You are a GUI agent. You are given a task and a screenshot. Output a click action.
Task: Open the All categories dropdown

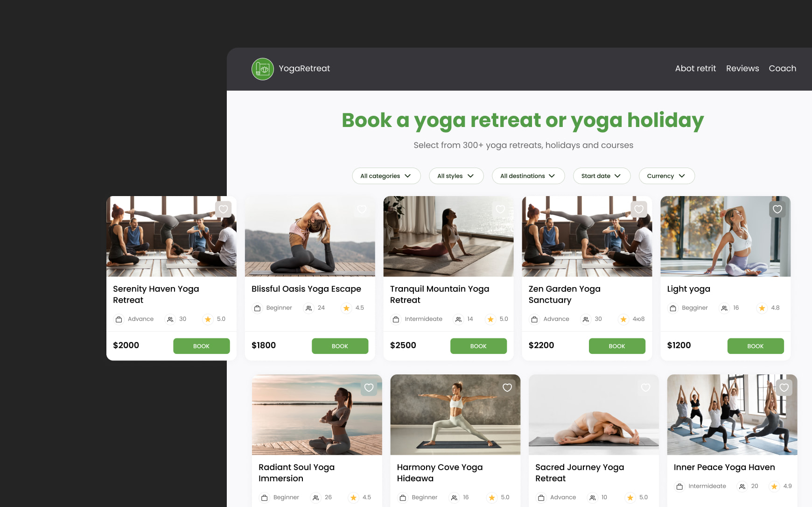pos(386,176)
